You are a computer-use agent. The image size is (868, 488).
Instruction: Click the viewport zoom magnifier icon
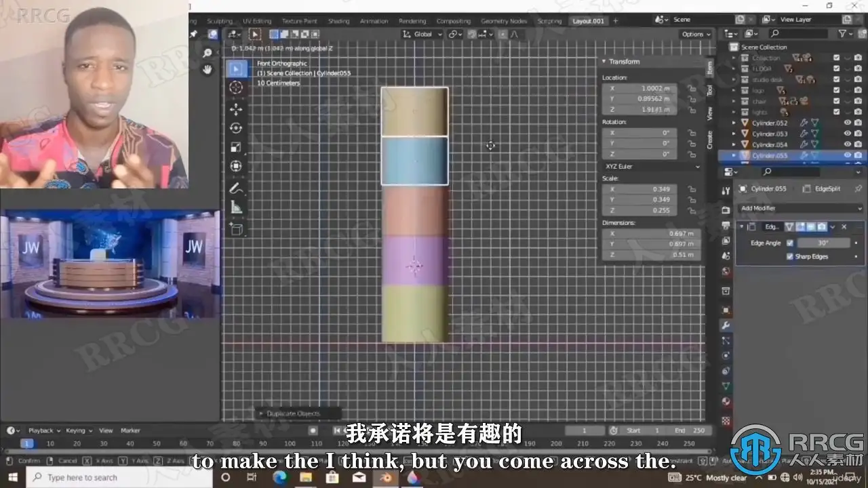click(x=208, y=53)
